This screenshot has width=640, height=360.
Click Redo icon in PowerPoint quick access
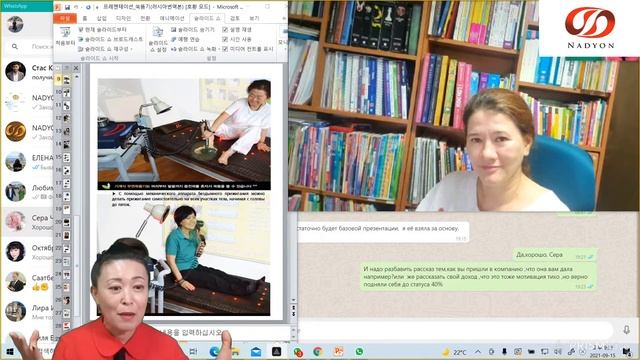[88, 7]
